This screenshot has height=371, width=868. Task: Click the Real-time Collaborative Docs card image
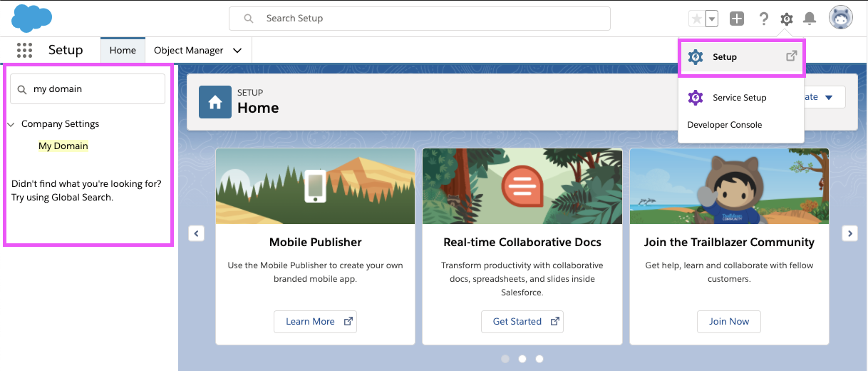[x=522, y=186]
